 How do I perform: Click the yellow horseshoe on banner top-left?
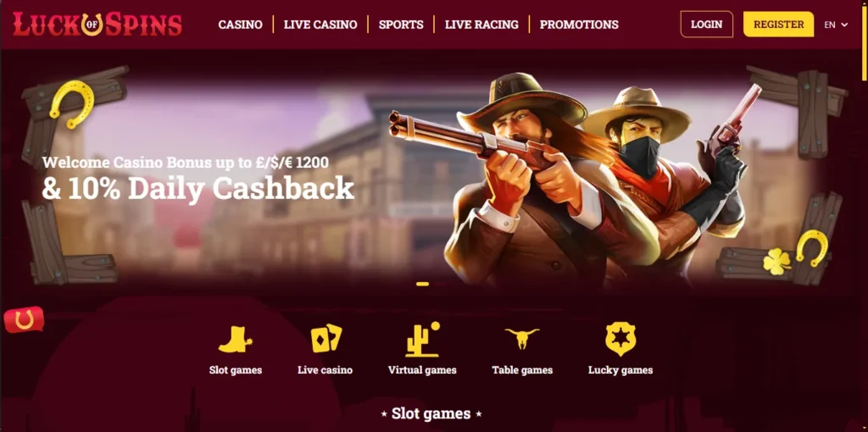point(71,103)
